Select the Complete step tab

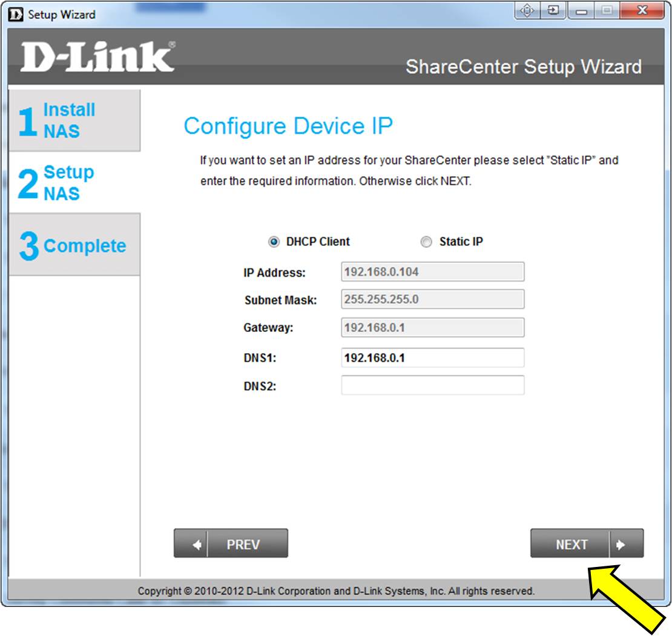pyautogui.click(x=74, y=245)
